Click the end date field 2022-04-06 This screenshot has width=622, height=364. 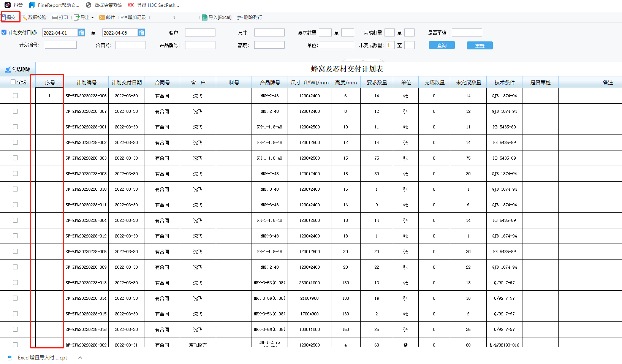(x=120, y=33)
